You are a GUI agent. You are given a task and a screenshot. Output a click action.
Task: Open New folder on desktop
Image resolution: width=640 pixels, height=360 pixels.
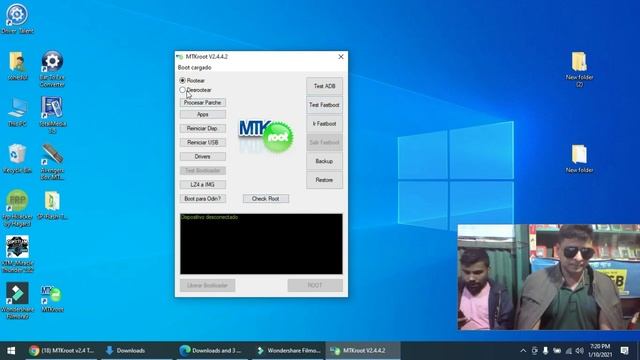coord(579,159)
